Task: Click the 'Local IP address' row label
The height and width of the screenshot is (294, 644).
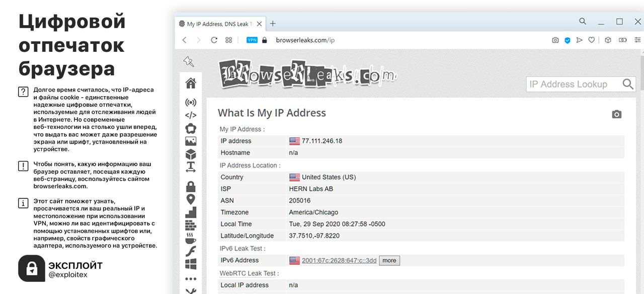Action: pos(245,285)
